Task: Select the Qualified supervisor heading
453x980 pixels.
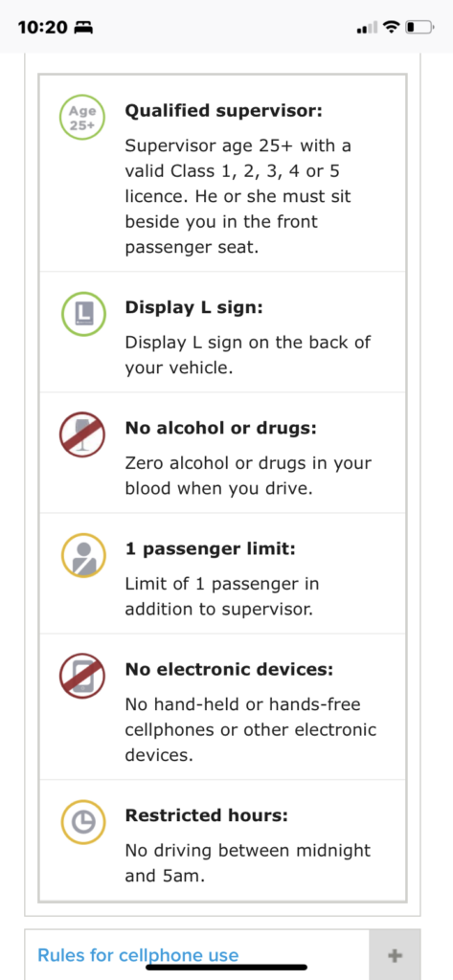Action: (x=223, y=111)
